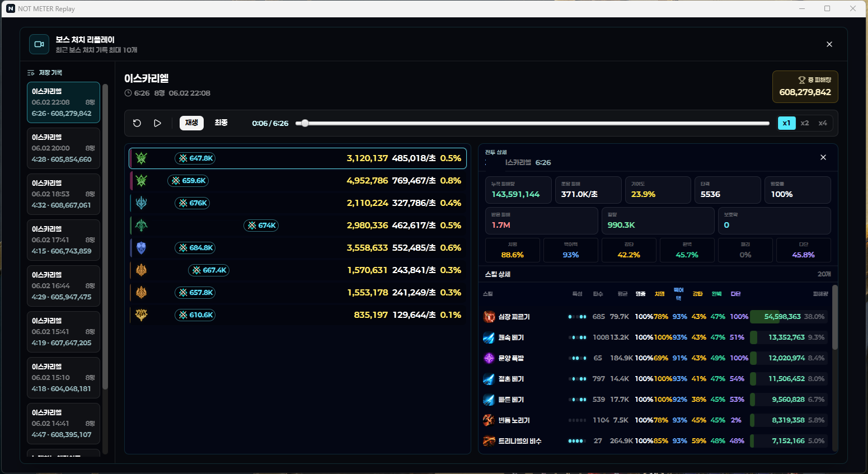Click the play triangle button

coord(158,123)
